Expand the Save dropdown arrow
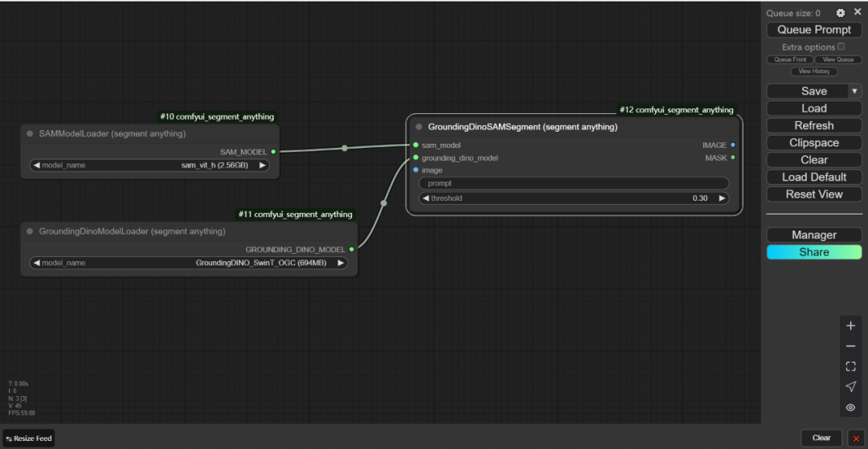 tap(854, 92)
